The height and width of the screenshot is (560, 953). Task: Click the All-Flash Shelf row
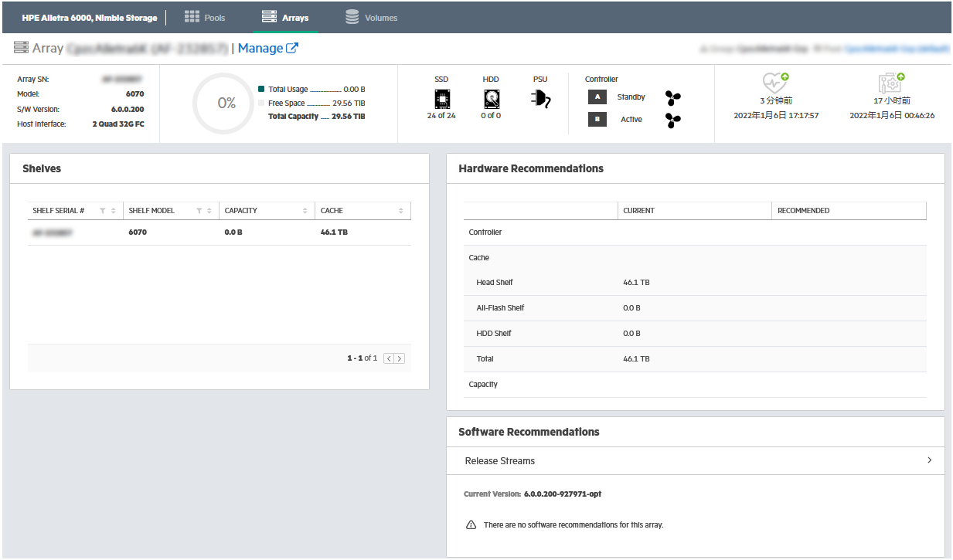(695, 308)
